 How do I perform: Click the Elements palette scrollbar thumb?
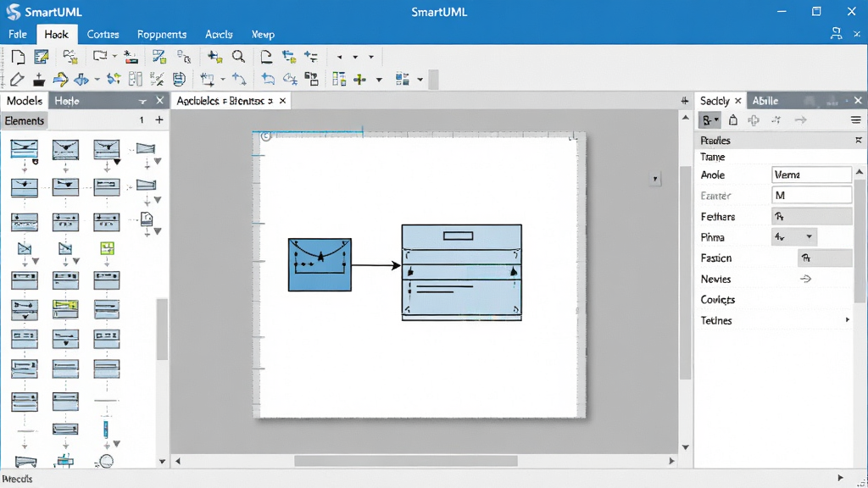[162, 330]
